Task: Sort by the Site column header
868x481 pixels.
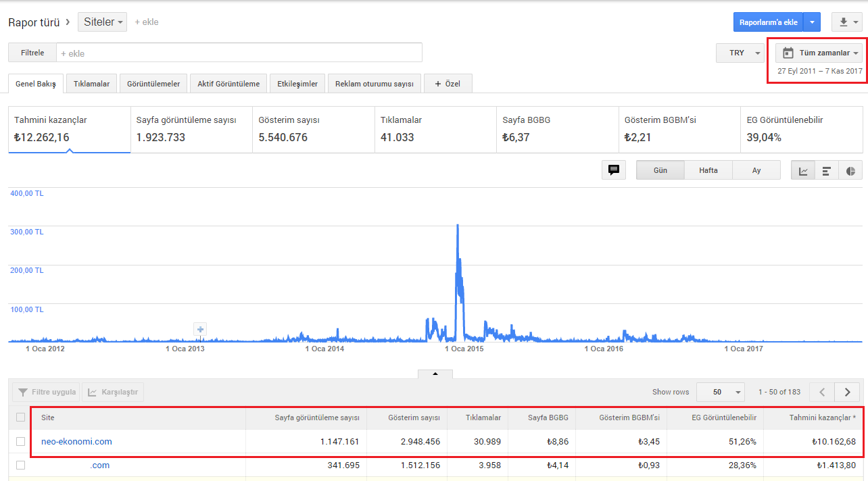Action: [47, 417]
